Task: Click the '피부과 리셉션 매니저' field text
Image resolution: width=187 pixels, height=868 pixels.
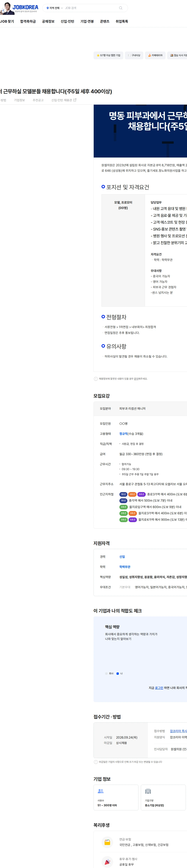Action: point(132,408)
